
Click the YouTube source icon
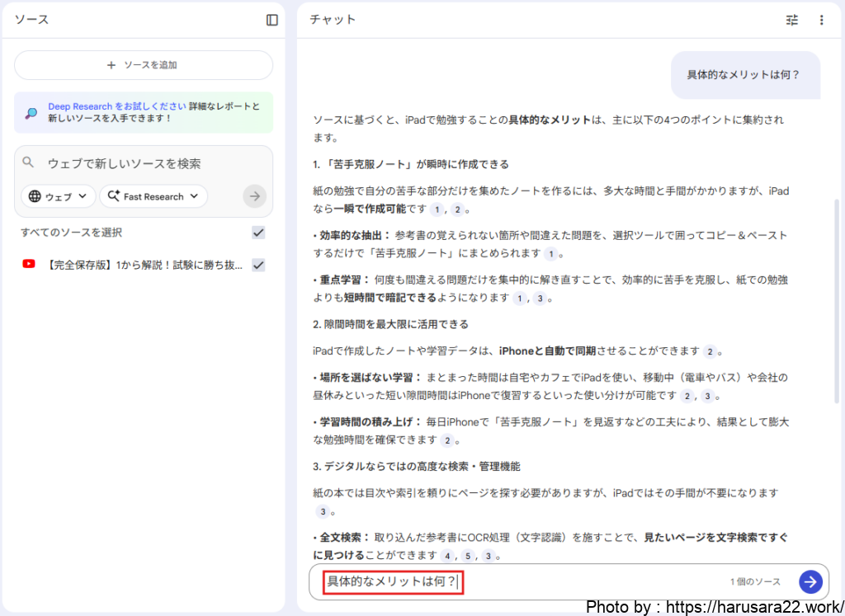(x=30, y=265)
